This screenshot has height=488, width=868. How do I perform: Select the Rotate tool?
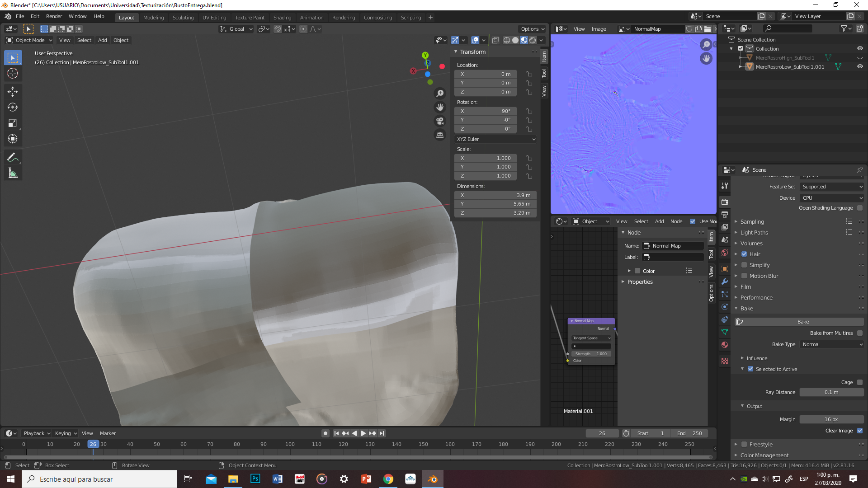(13, 108)
